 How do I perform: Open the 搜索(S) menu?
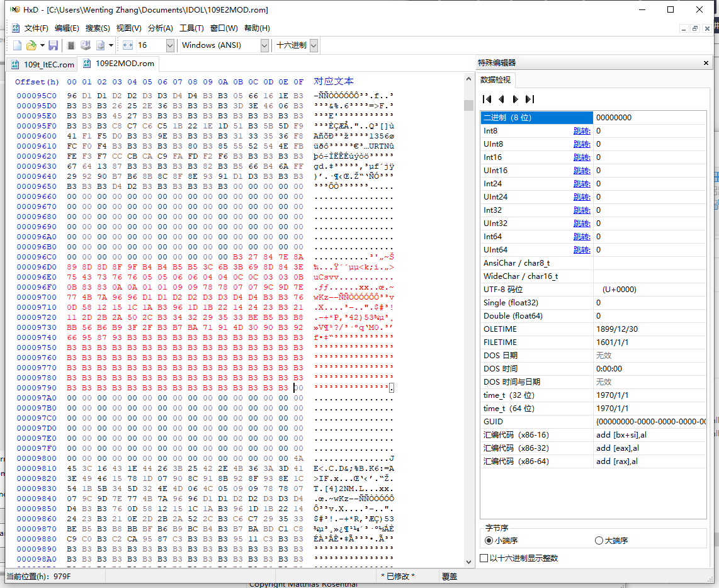(x=98, y=28)
